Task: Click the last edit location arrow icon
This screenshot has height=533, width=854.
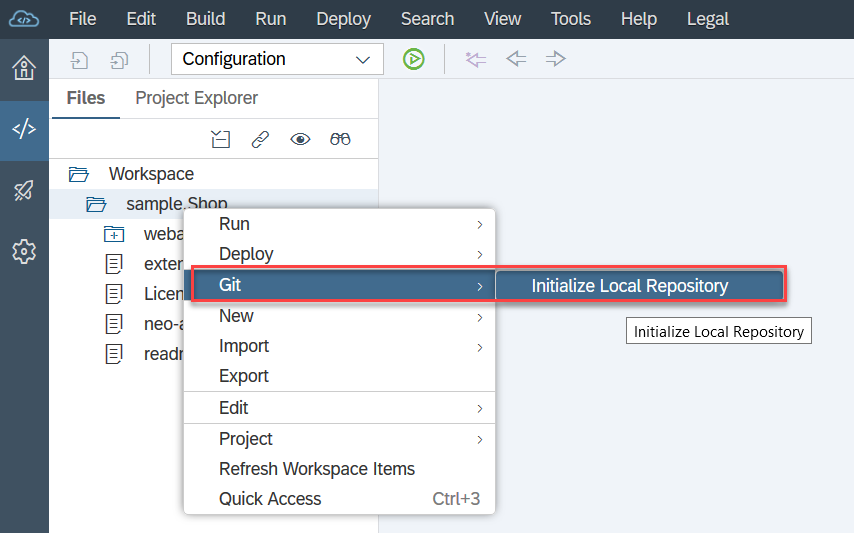Action: coord(475,59)
